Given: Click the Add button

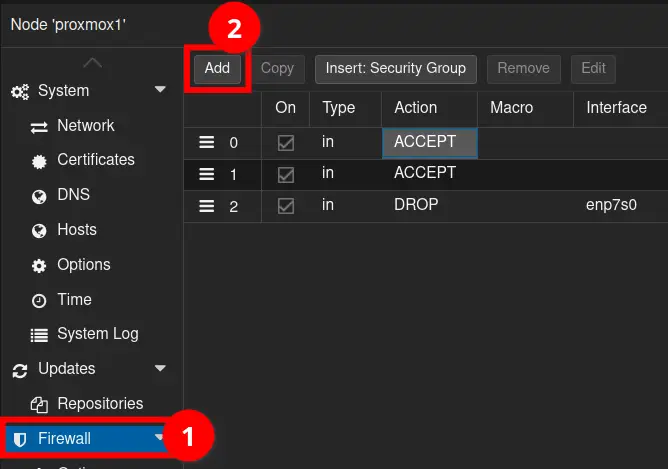Looking at the screenshot, I should [217, 69].
